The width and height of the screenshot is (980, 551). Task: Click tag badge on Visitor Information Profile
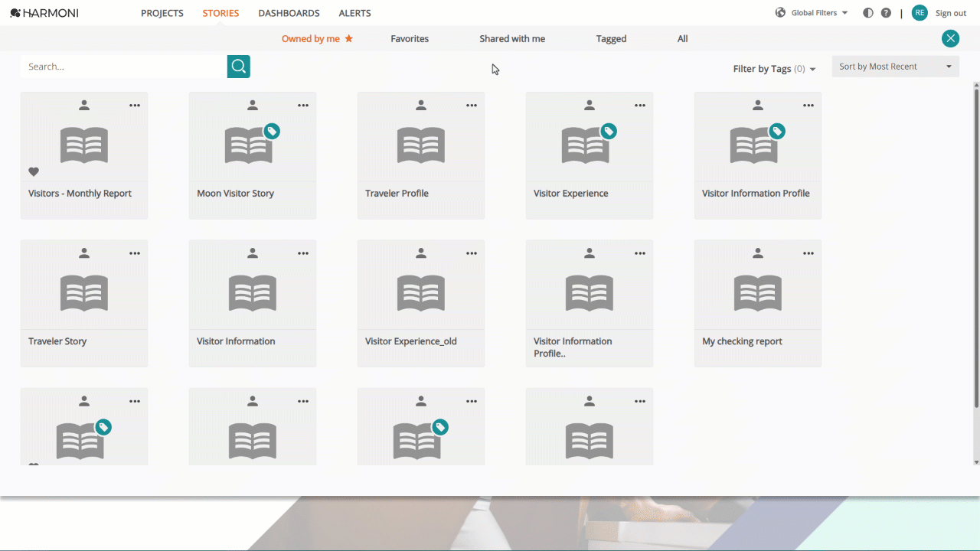(x=777, y=132)
